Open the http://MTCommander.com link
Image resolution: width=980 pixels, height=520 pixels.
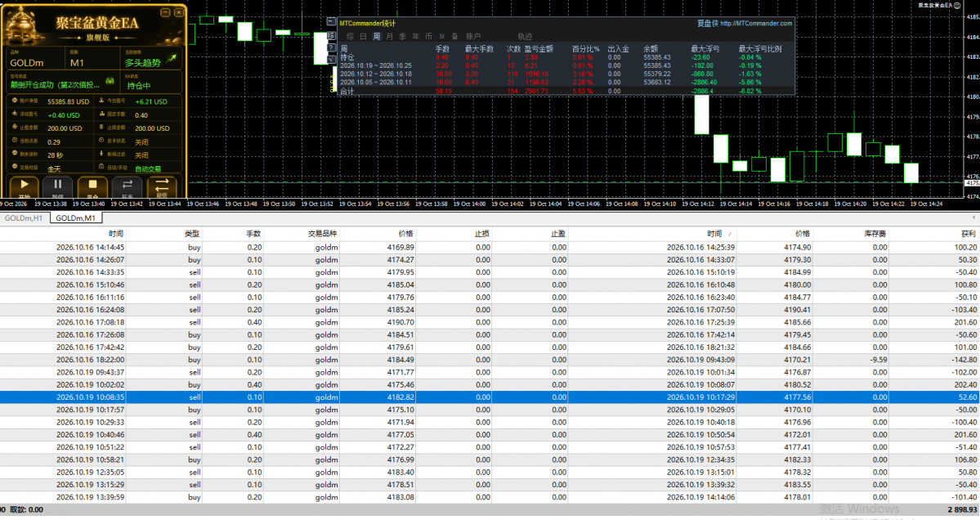(755, 23)
